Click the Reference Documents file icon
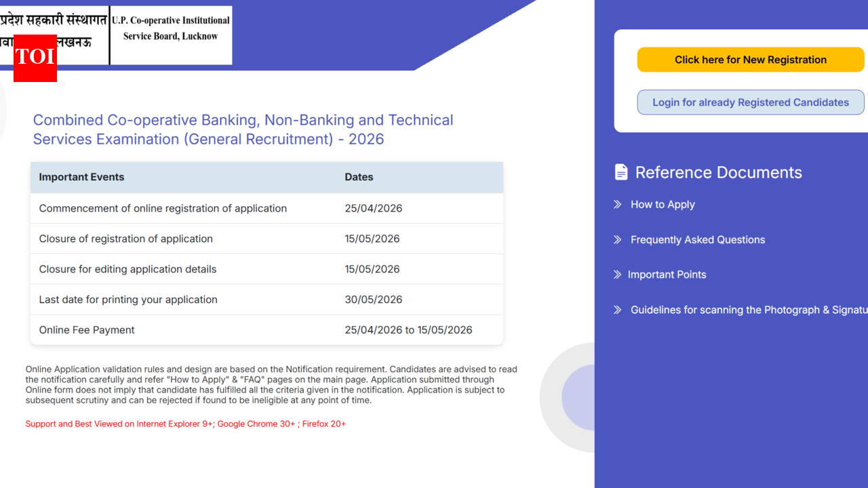 [x=621, y=172]
